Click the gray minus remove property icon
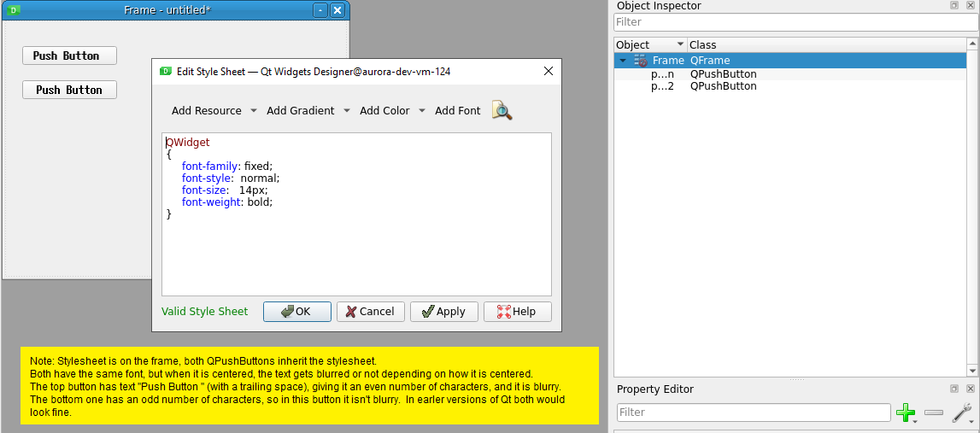The width and height of the screenshot is (980, 433). click(933, 413)
